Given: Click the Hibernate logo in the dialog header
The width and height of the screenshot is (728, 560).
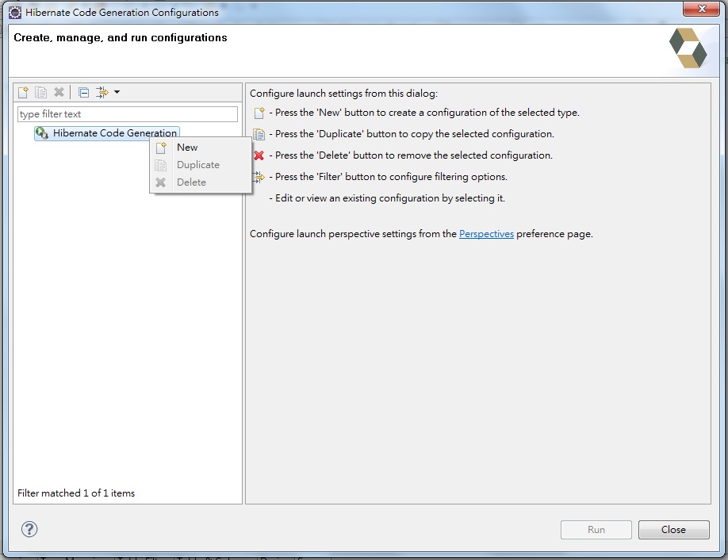Looking at the screenshot, I should pos(688,48).
